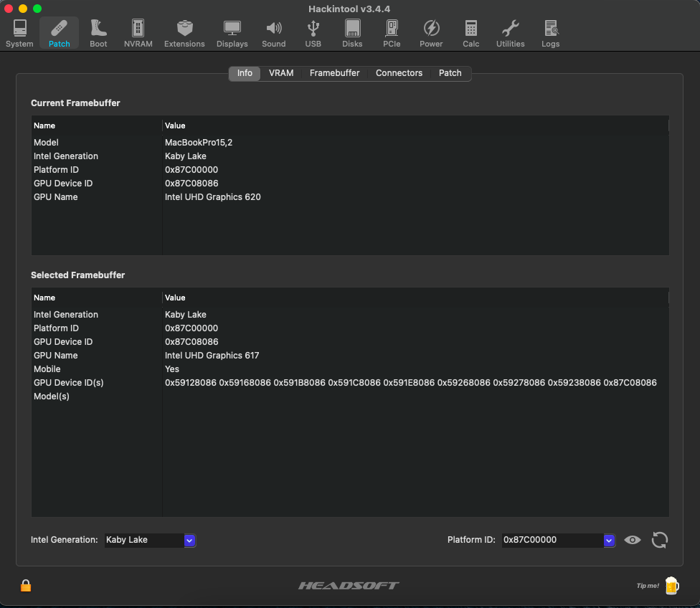The image size is (700, 608).
Task: Open the Disks section
Action: [x=352, y=34]
